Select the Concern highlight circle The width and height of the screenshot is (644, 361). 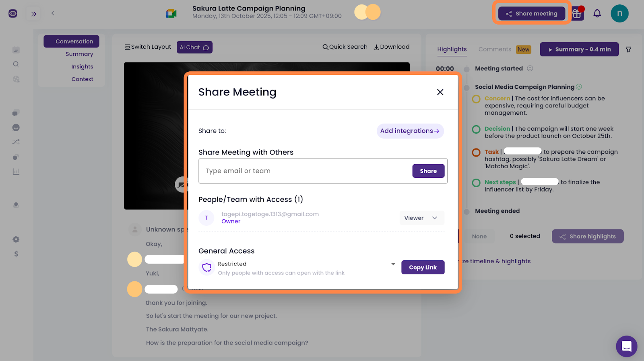pos(476,99)
